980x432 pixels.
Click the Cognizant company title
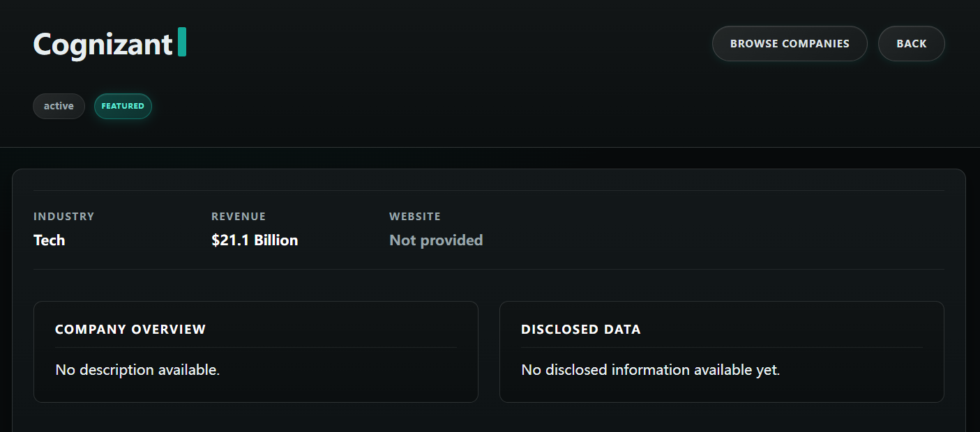pos(103,44)
